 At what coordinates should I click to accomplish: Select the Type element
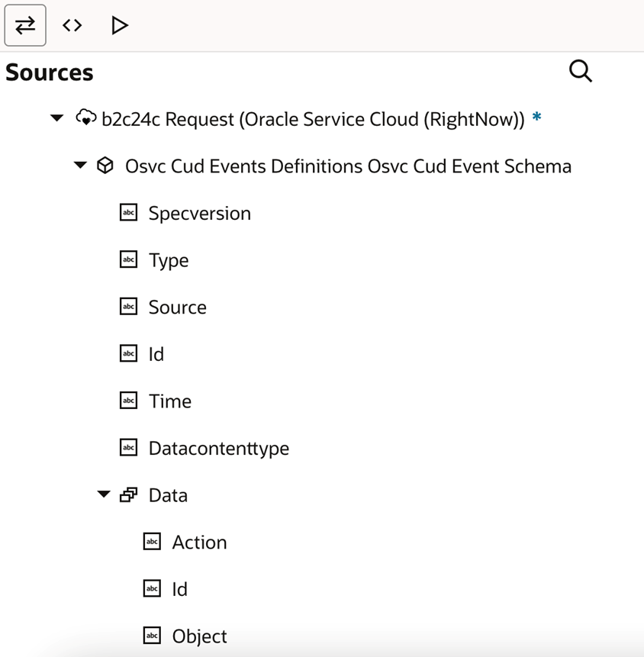click(169, 260)
